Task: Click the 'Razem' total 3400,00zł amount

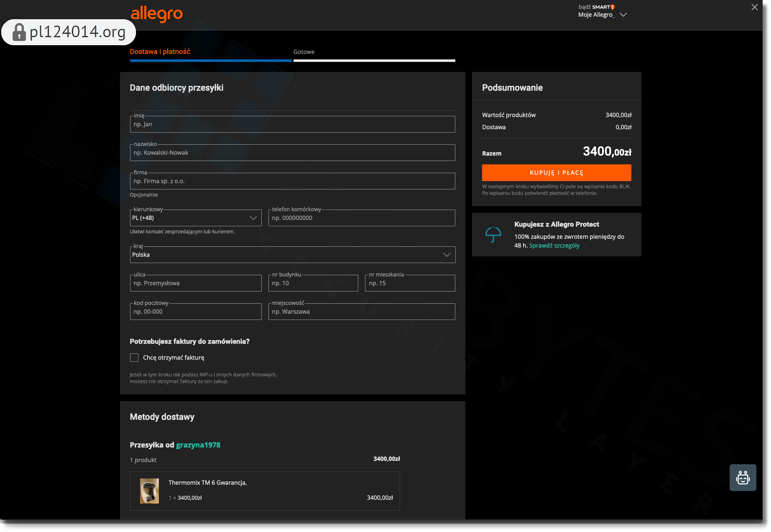Action: click(x=607, y=151)
